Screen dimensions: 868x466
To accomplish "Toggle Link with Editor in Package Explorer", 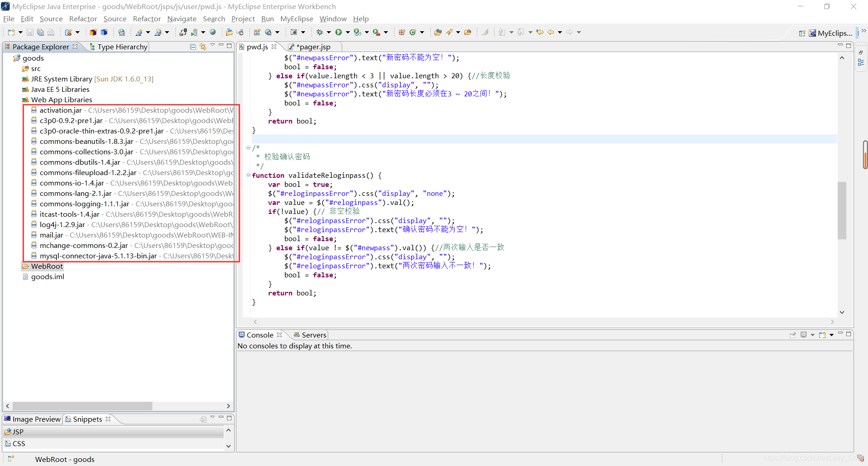I will point(203,47).
